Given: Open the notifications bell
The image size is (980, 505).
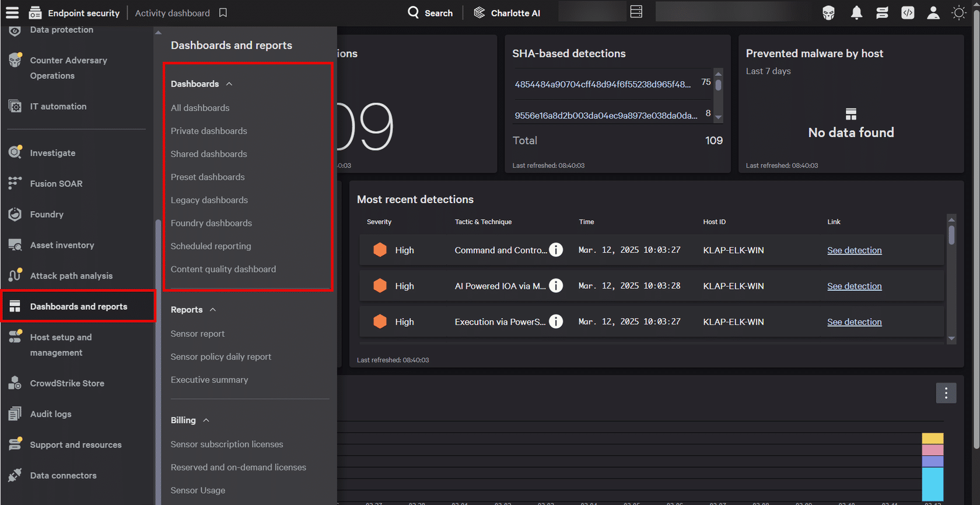Looking at the screenshot, I should coord(856,13).
